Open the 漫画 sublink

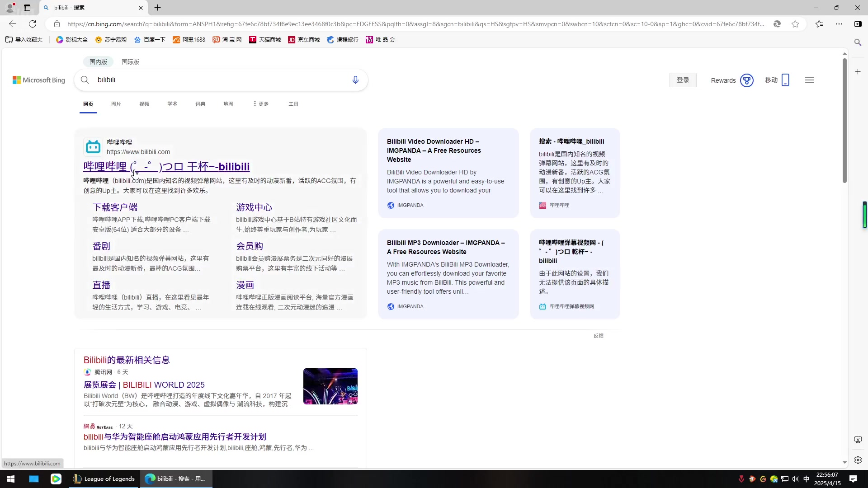[x=245, y=285]
